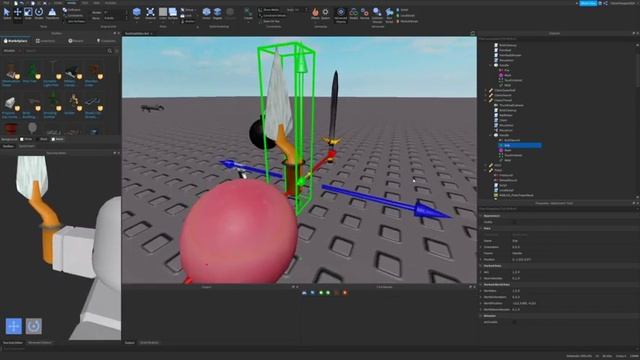The height and width of the screenshot is (360, 640).
Task: Open the Effects gameplay icon
Action: tap(315, 13)
